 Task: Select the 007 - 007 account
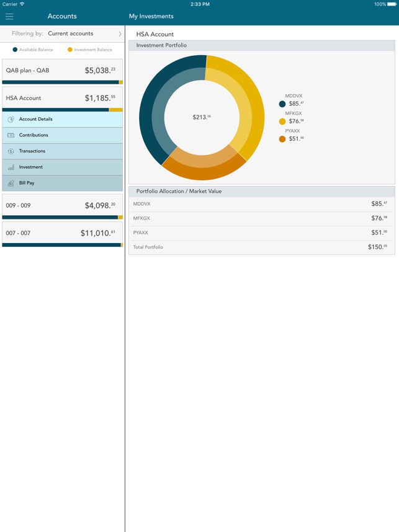[63, 233]
